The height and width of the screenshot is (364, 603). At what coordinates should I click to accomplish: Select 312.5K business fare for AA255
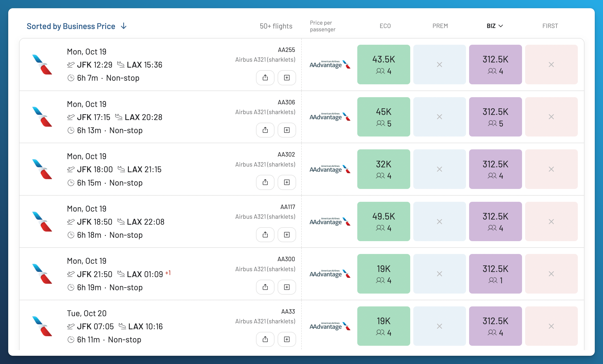coord(495,65)
